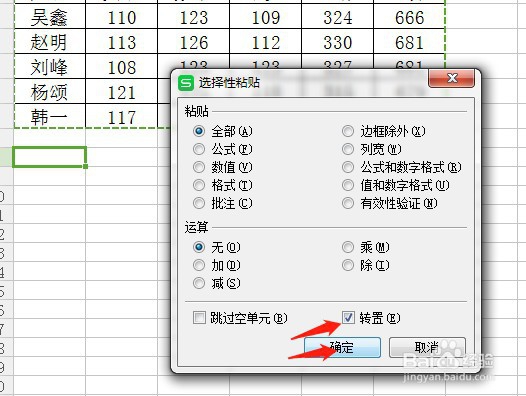Click the cell with value 117
The height and width of the screenshot is (396, 526).
click(x=121, y=116)
